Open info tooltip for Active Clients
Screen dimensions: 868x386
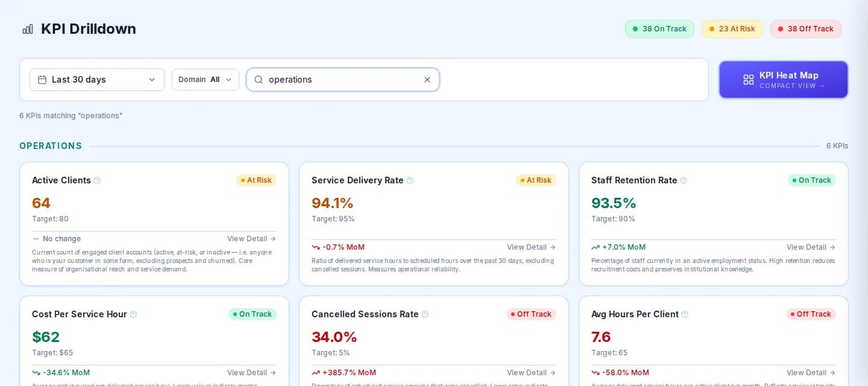pos(97,180)
